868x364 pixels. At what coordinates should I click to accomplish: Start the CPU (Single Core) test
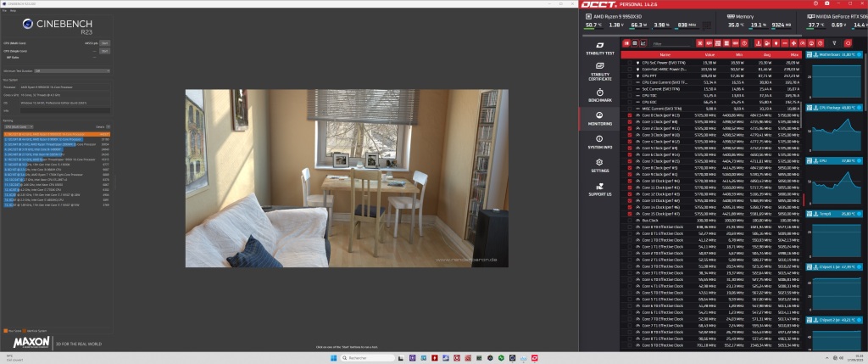pos(105,50)
